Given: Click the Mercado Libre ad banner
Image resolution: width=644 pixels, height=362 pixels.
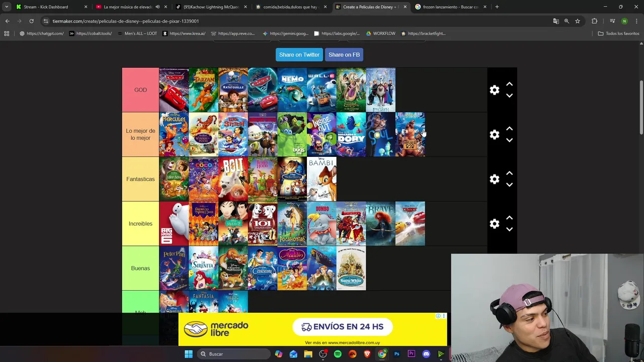Looking at the screenshot, I should pos(312,329).
